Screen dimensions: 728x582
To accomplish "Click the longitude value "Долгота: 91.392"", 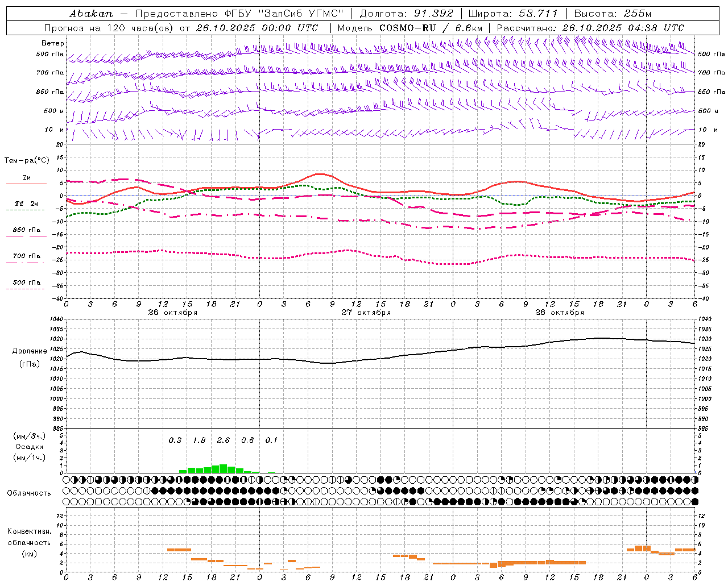I will point(407,14).
